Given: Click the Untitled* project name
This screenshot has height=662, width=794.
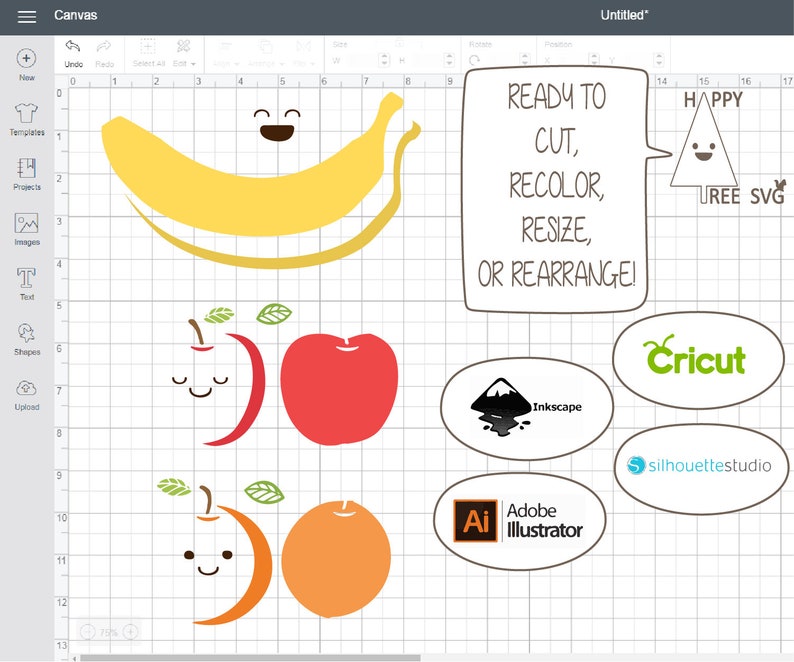Looking at the screenshot, I should tap(624, 15).
